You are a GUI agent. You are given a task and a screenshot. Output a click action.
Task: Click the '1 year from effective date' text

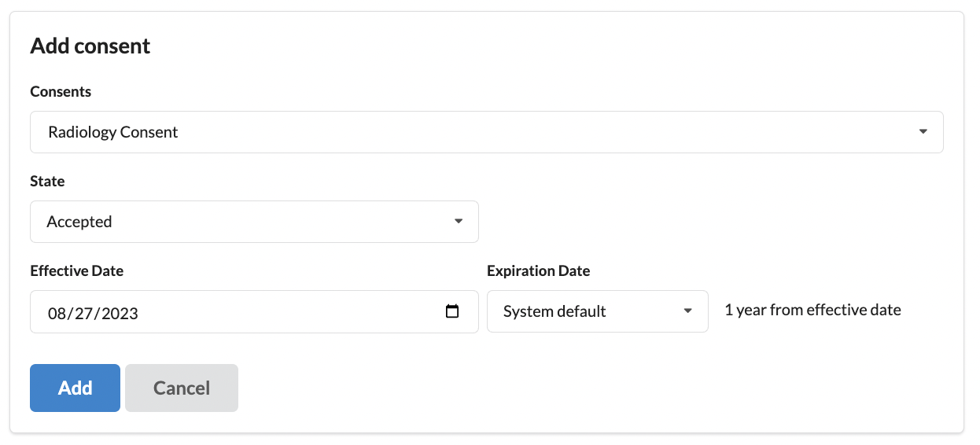[x=812, y=310]
